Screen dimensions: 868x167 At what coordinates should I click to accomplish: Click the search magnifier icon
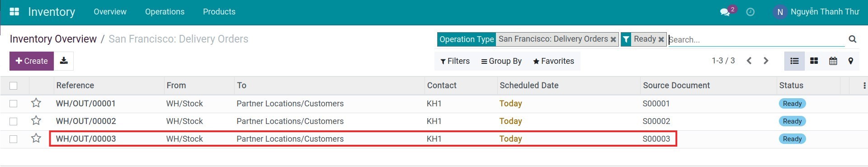tap(852, 39)
